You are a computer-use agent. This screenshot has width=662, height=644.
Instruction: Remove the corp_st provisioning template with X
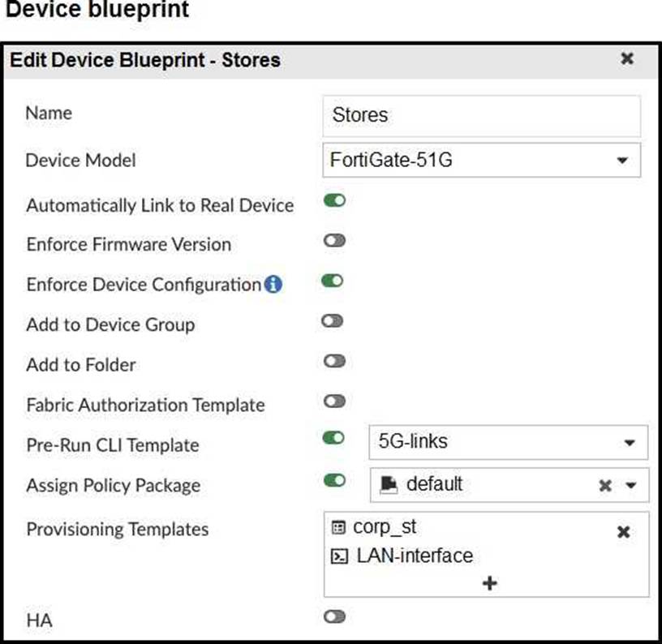(x=623, y=532)
